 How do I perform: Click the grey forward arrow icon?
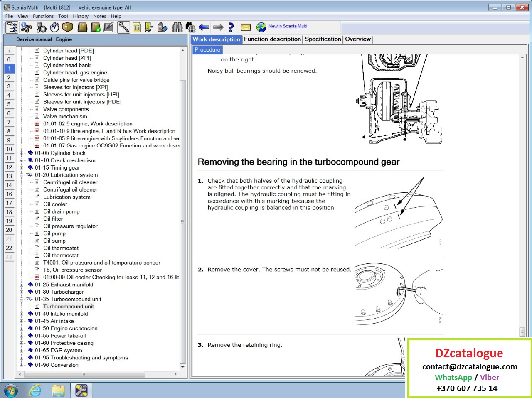point(218,27)
